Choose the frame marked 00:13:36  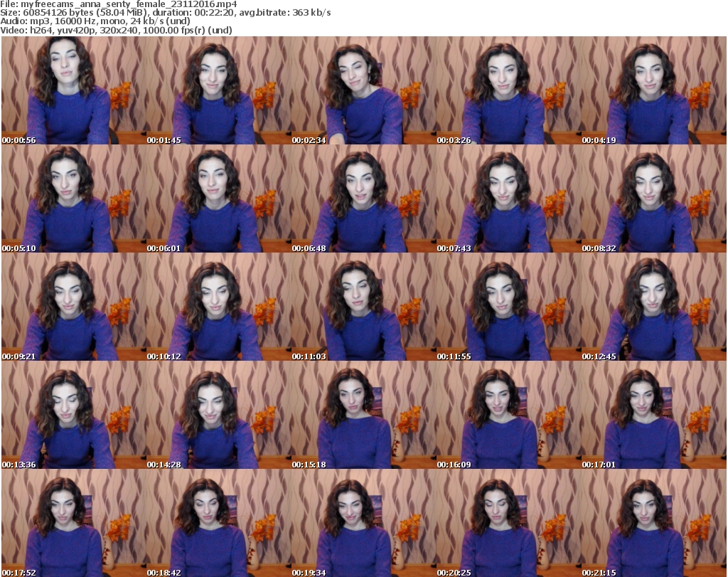coord(74,415)
